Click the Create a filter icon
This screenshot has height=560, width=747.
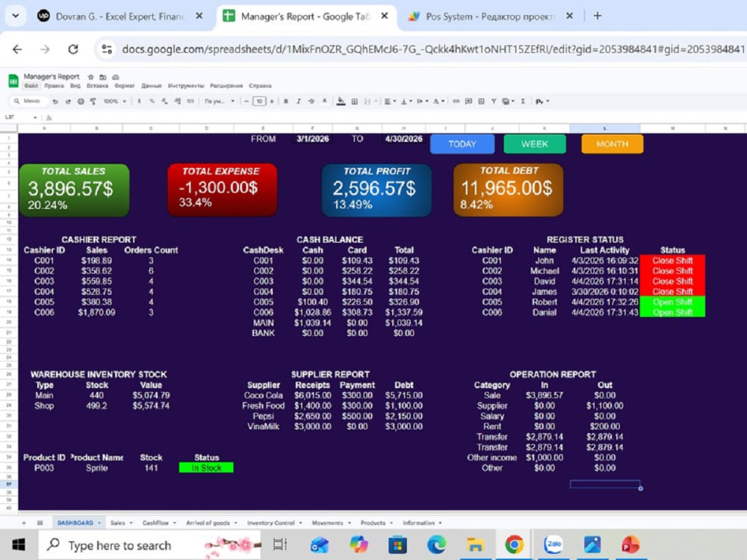click(x=494, y=102)
